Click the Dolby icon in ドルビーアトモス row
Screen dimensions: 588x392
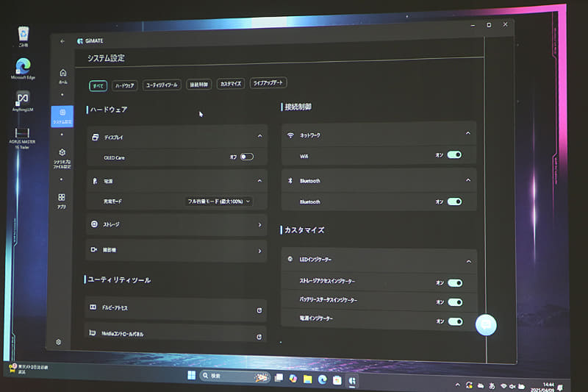[x=93, y=307]
